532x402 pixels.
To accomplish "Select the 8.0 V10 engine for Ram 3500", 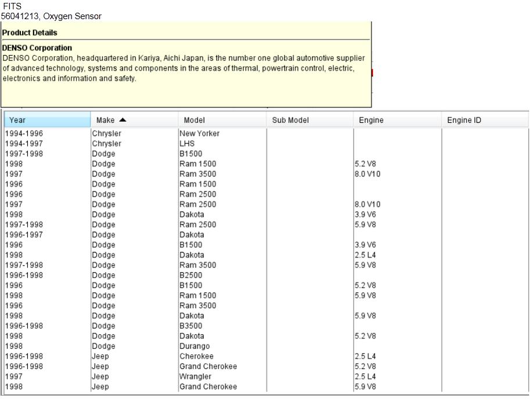I will coord(367,174).
